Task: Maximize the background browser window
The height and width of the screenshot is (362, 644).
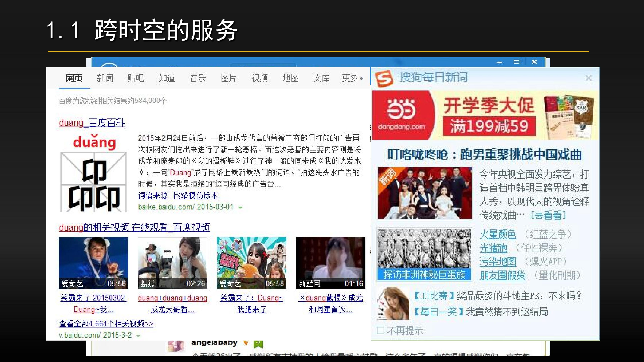Action: (517, 62)
